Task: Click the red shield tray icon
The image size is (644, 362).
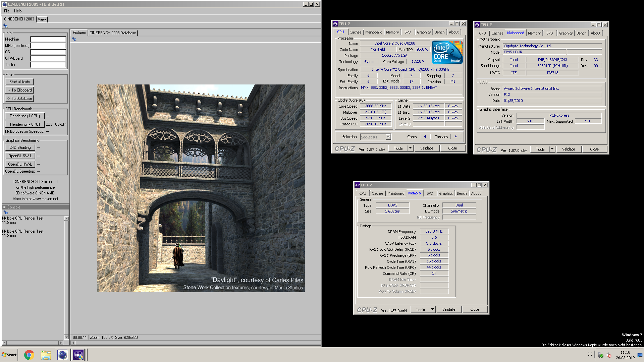Action: 609,355
